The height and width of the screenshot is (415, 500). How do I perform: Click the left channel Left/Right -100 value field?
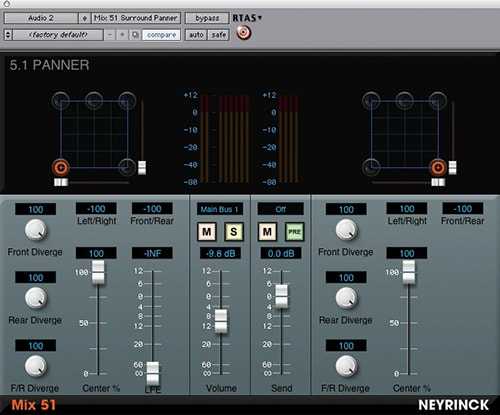click(96, 209)
